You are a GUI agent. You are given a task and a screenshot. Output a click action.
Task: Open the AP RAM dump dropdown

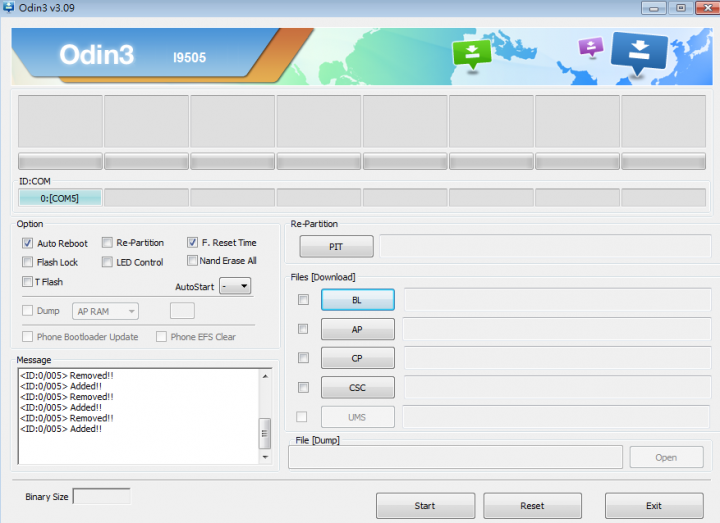coord(105,311)
